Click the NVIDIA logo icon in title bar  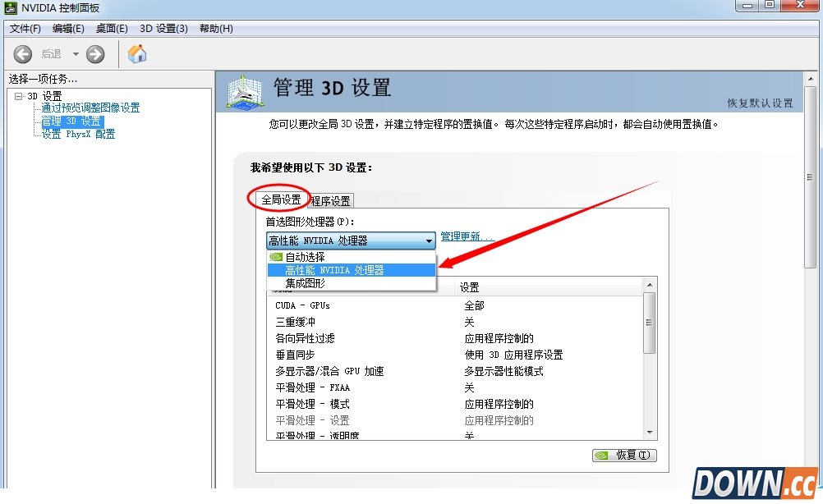[11, 8]
